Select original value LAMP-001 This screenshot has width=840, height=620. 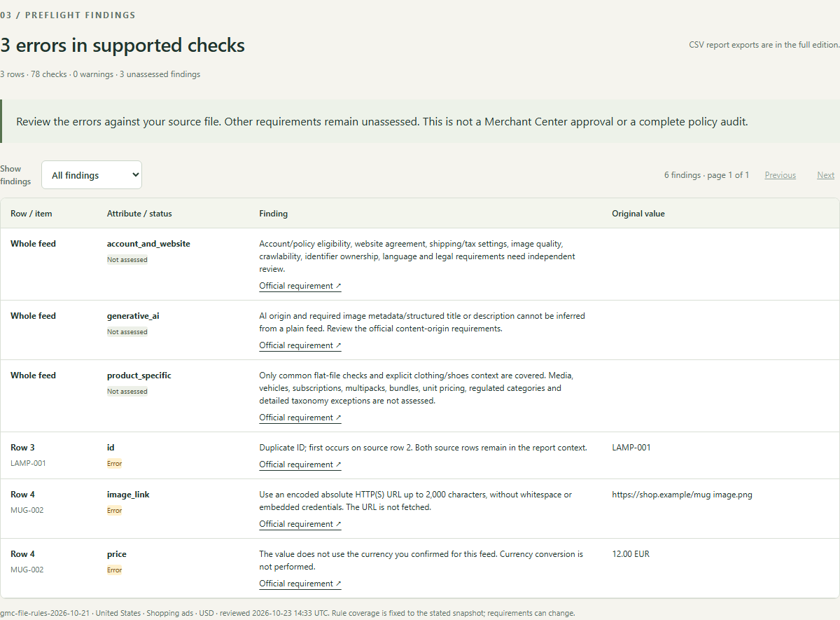[x=631, y=448]
